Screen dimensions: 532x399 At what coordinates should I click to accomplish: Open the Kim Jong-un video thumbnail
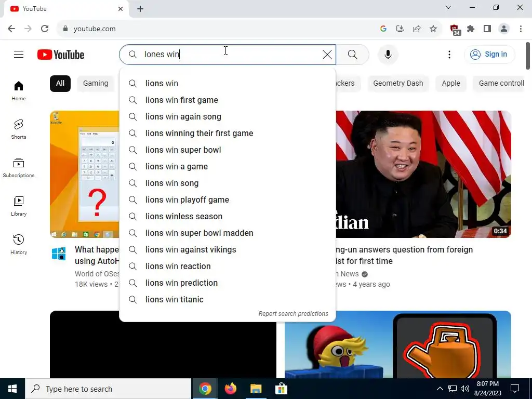[x=423, y=174]
